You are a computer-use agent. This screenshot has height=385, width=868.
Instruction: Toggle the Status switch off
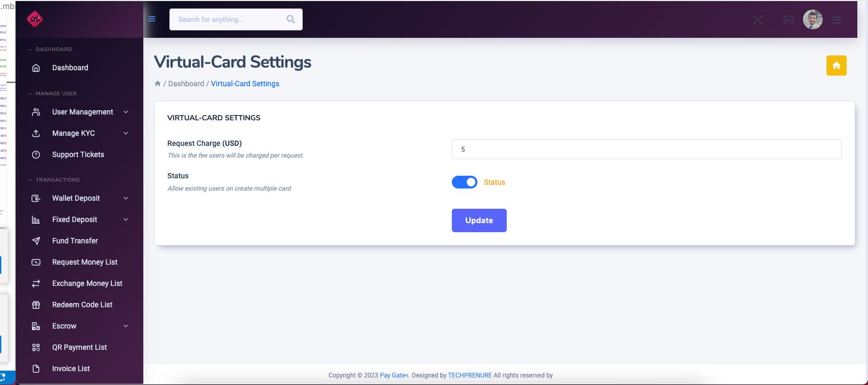[x=465, y=182]
